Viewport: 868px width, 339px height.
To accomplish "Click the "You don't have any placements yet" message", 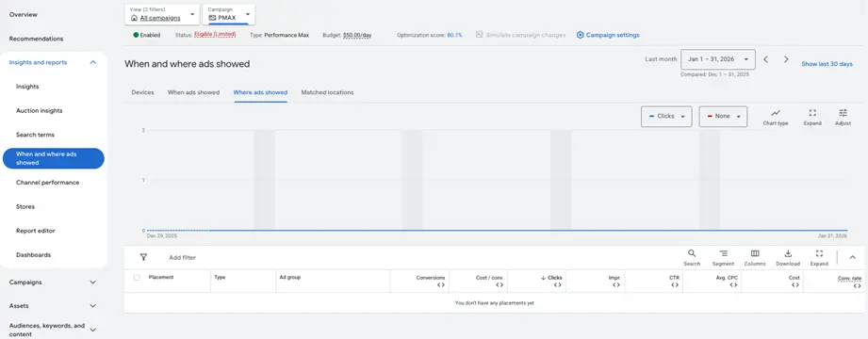I will [x=495, y=303].
